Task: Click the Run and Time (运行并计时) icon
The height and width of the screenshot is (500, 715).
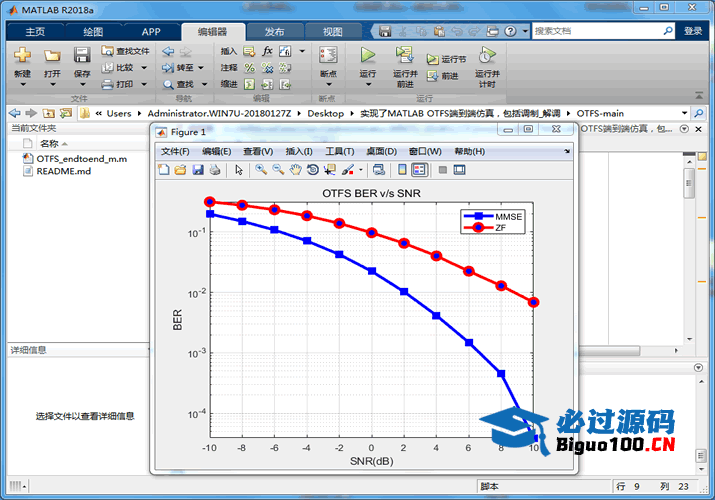Action: [x=486, y=54]
